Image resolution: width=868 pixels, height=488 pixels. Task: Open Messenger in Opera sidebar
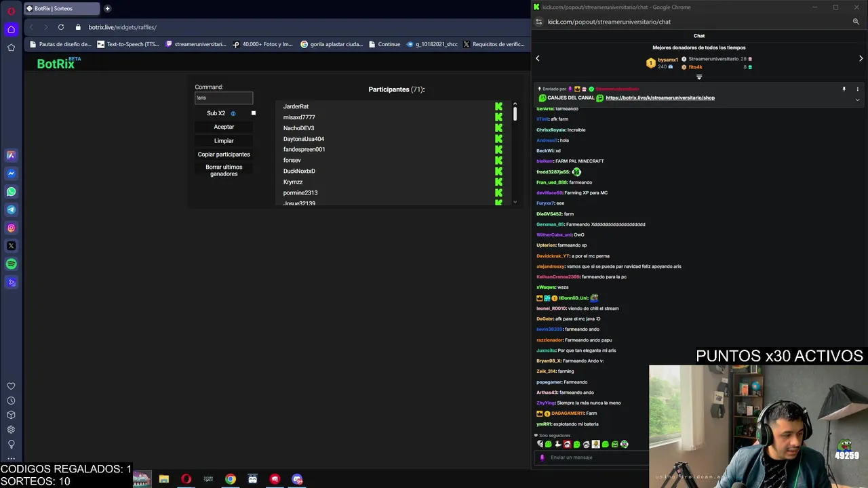[11, 174]
